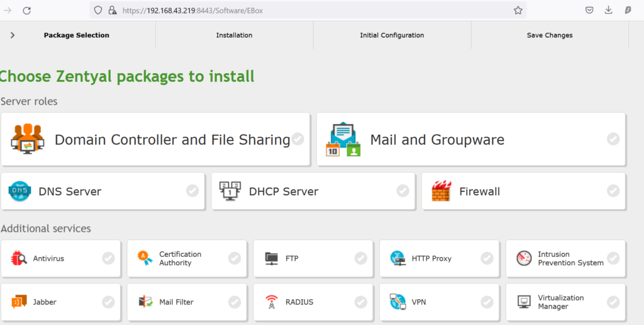Image resolution: width=644 pixels, height=325 pixels.
Task: Bookmark this page with the star icon
Action: [x=518, y=11]
